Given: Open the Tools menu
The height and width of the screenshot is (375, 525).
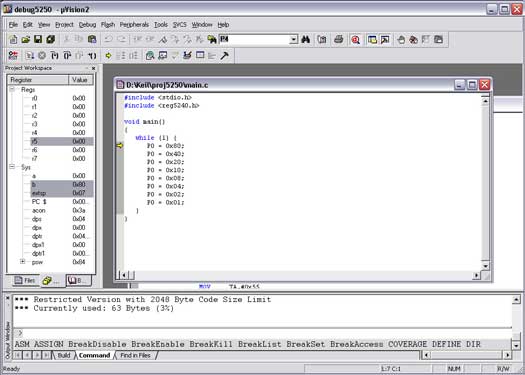Looking at the screenshot, I should click(161, 25).
